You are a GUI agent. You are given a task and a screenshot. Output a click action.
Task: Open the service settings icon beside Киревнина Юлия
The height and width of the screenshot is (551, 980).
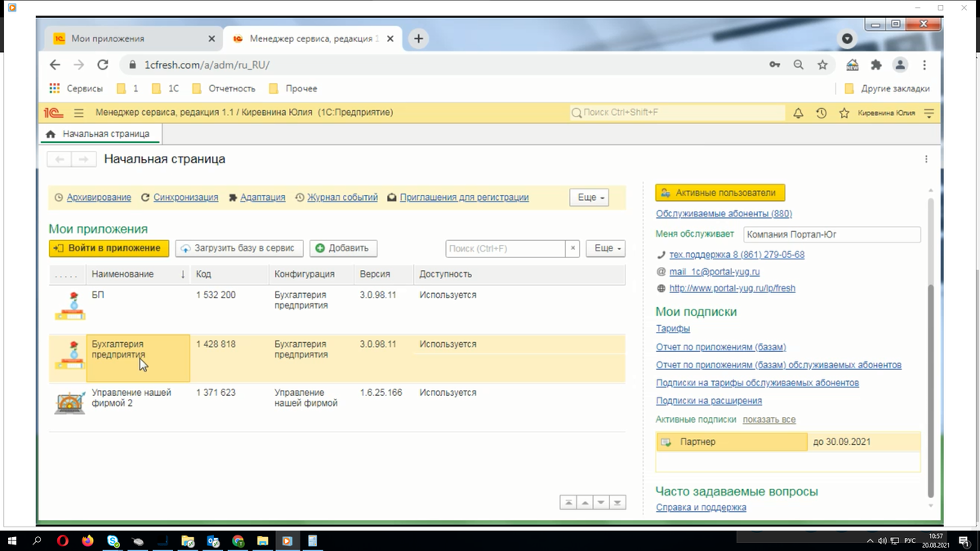pos(929,113)
